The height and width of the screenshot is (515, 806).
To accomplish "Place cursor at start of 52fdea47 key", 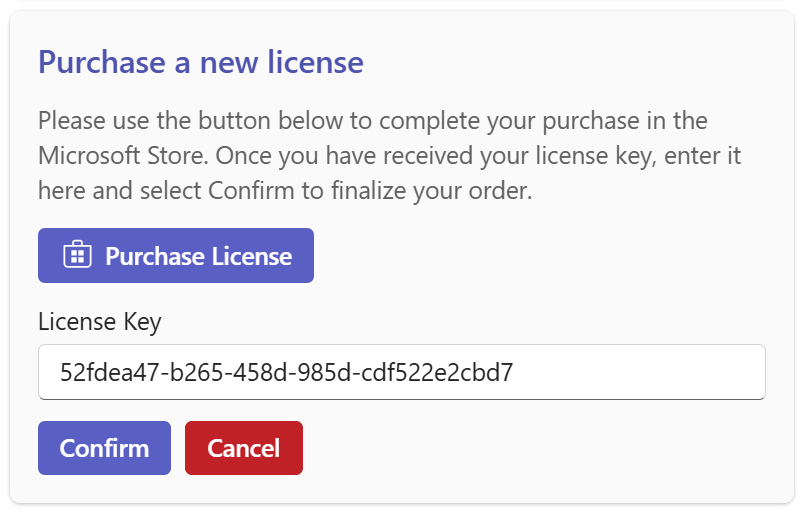I will (61, 373).
